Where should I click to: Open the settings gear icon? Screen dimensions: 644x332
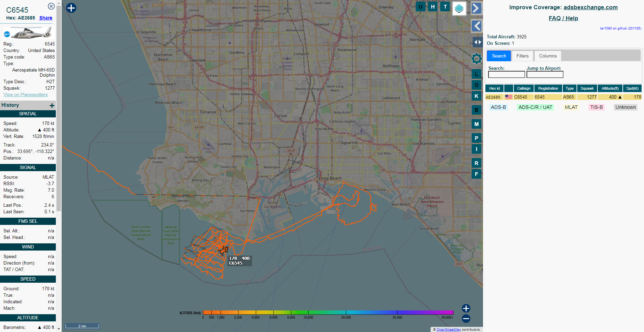point(476,59)
